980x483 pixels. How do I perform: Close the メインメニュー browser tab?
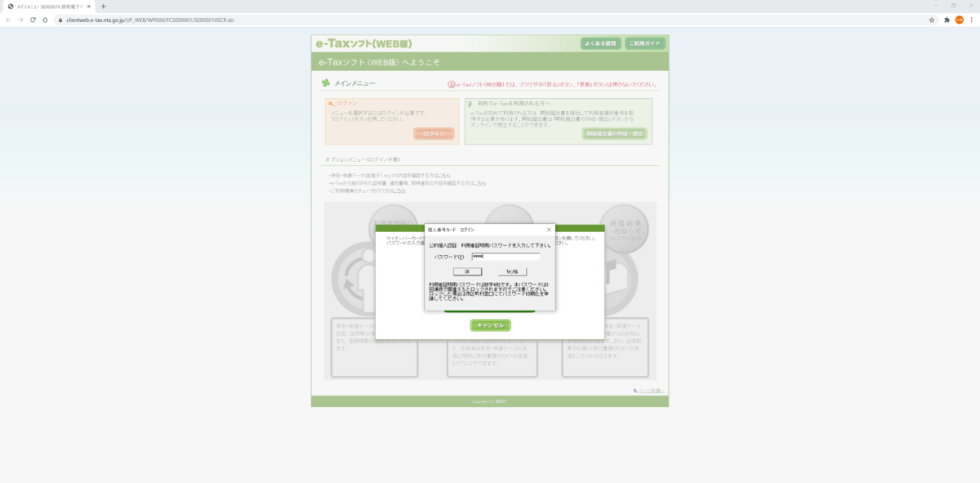tap(90, 6)
